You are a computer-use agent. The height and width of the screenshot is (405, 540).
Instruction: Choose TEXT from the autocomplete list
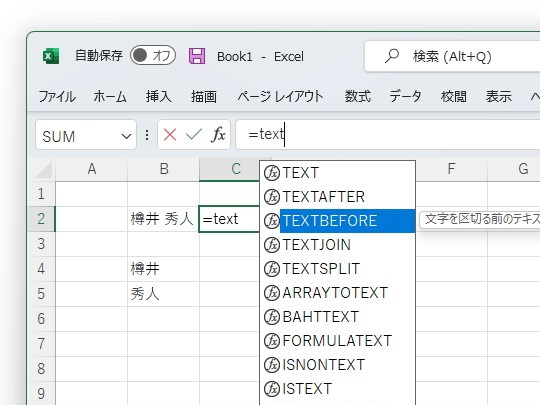coord(338,173)
